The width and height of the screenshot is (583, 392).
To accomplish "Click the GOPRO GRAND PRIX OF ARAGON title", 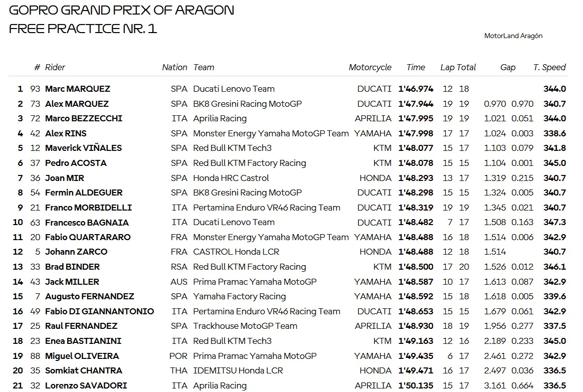I will 122,10.
